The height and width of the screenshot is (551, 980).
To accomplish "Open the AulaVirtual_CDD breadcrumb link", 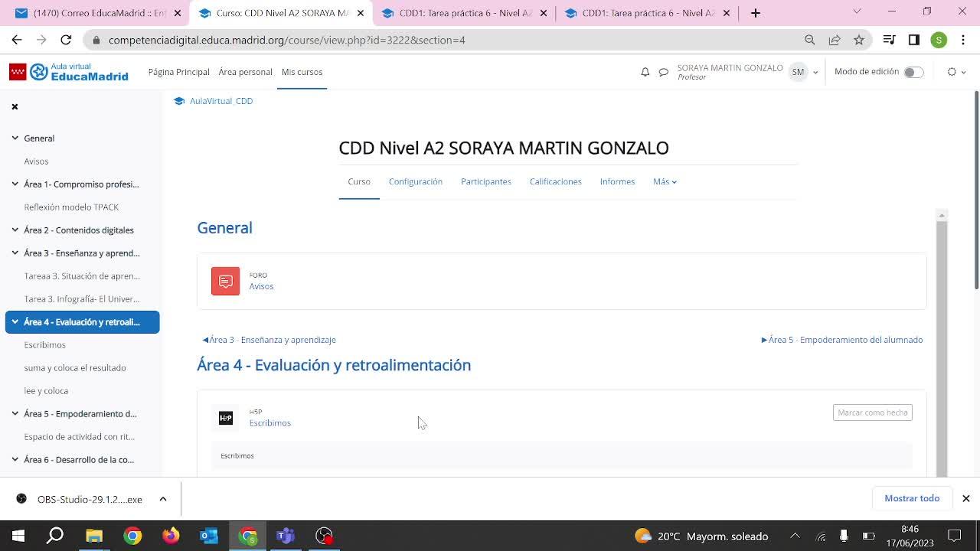I will [221, 101].
